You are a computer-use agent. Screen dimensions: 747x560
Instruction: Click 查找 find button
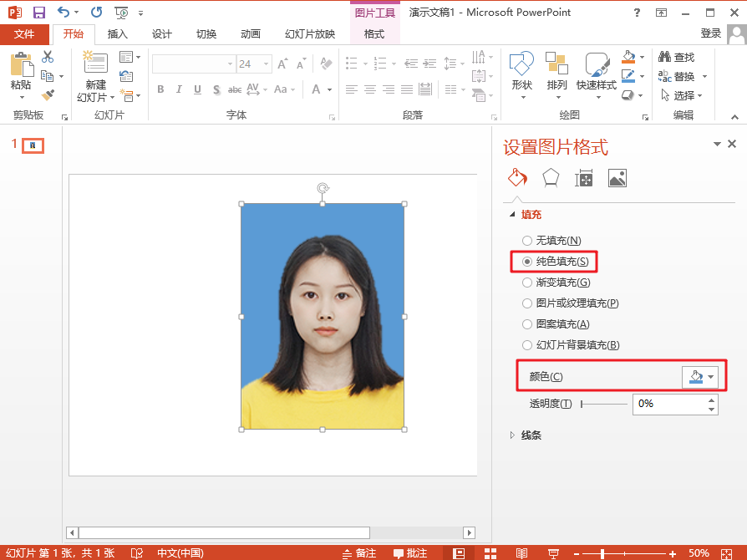[x=677, y=57]
